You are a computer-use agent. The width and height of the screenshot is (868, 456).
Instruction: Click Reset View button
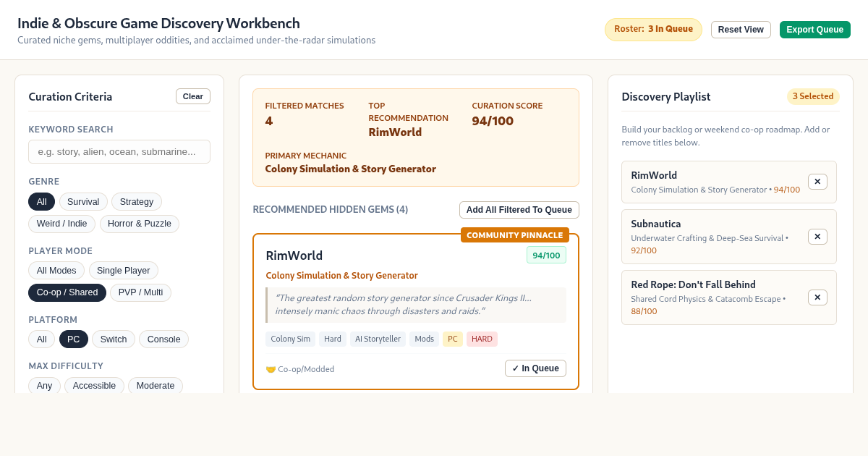(741, 30)
